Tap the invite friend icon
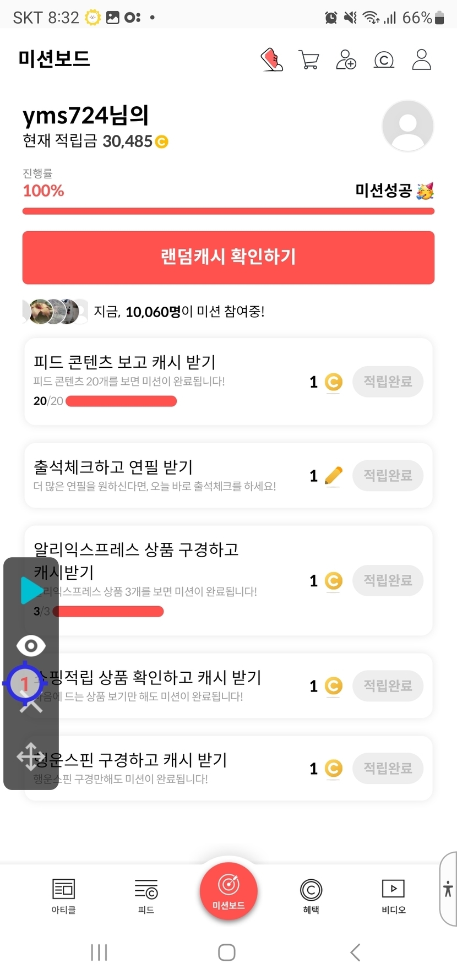This screenshot has height=980, width=457. [346, 59]
